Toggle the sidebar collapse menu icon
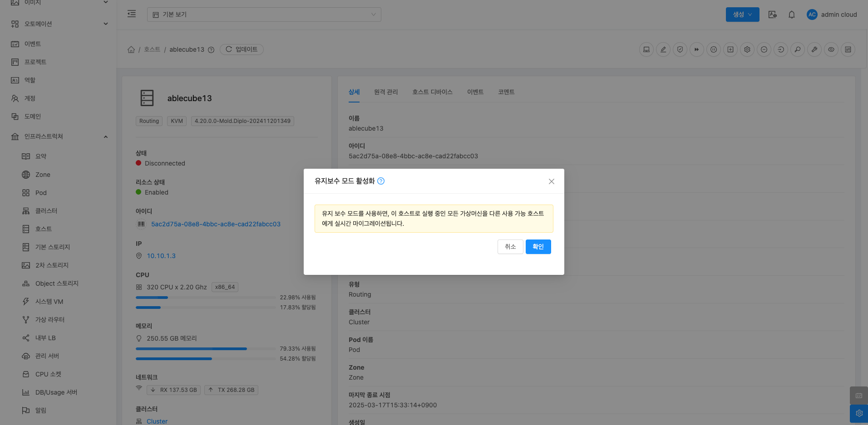868x425 pixels. coord(132,14)
